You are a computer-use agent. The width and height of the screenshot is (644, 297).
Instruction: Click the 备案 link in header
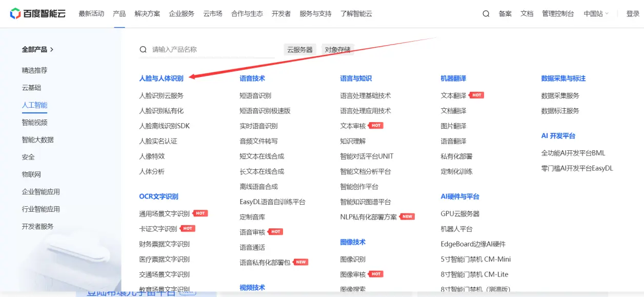505,14
